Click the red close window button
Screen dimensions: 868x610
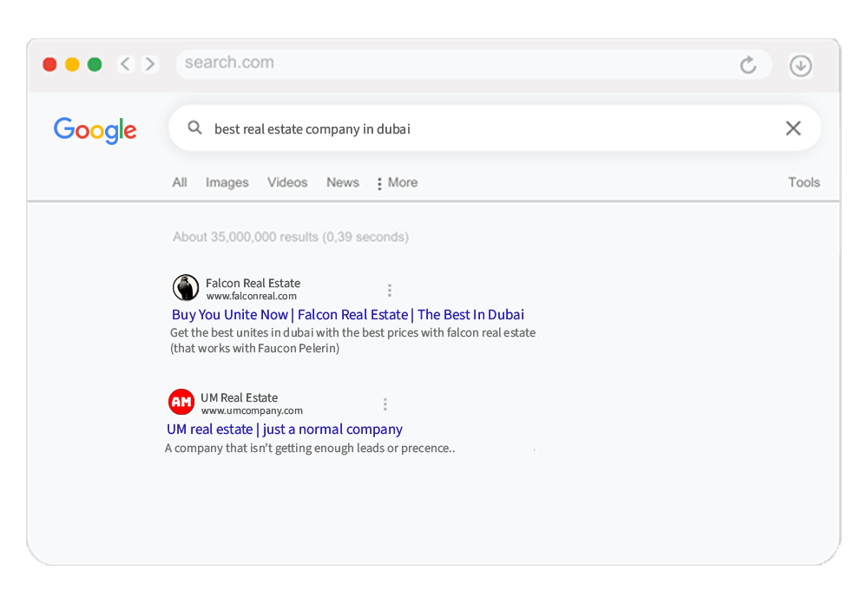point(49,65)
